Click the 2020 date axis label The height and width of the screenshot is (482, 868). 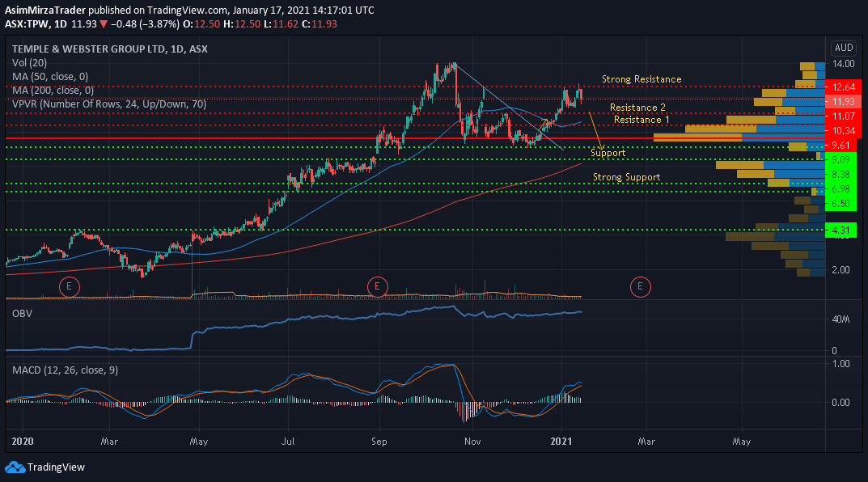click(23, 442)
